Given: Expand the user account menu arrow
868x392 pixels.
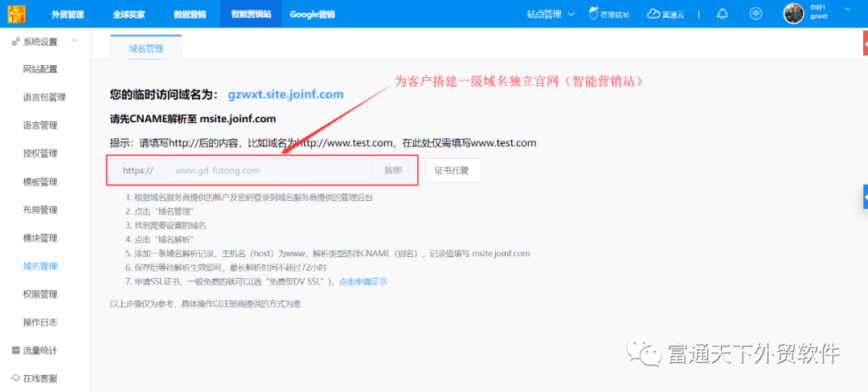Looking at the screenshot, I should point(846,9).
